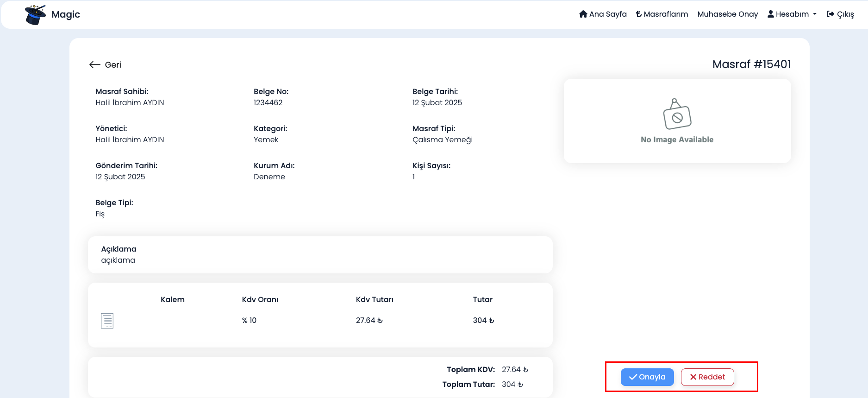
Task: Select Masraf Sahibi name Halil İbrahim AYDIN
Action: (x=130, y=102)
